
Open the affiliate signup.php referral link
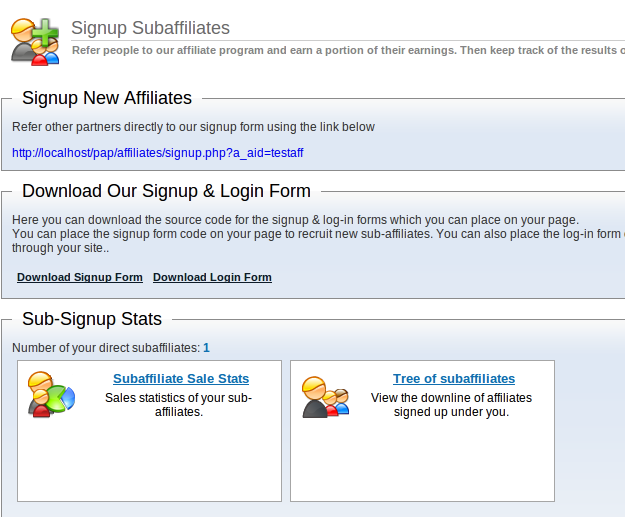pos(157,153)
